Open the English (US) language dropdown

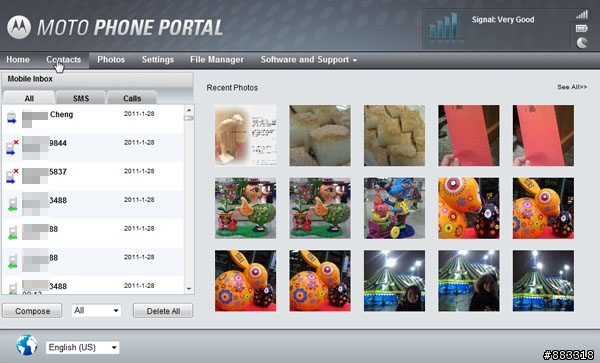[82, 347]
